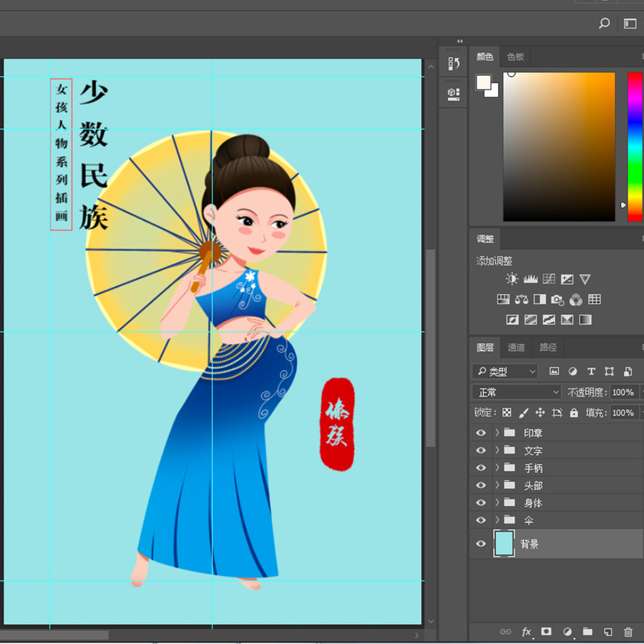Screen dimensions: 644x644
Task: Toggle smart object layer filter
Action: click(628, 371)
